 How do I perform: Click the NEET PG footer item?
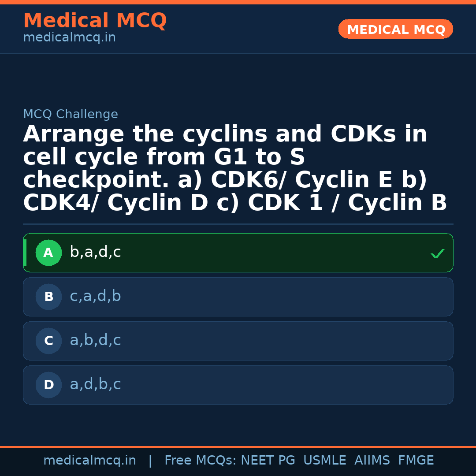[x=268, y=460]
